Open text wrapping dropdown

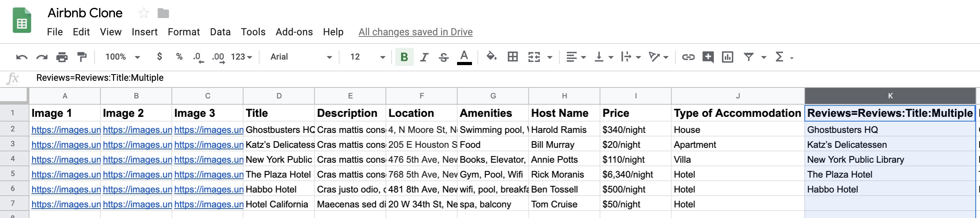[631, 57]
